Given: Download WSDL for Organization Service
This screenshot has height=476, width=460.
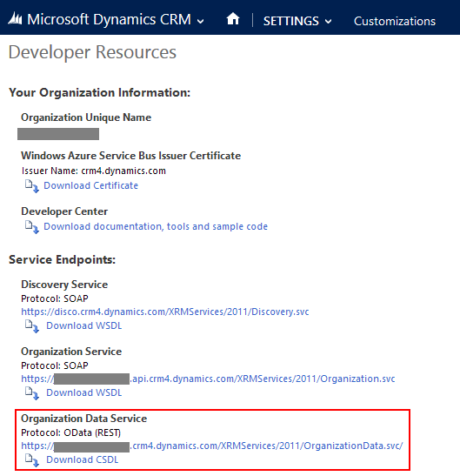Looking at the screenshot, I should 84,392.
